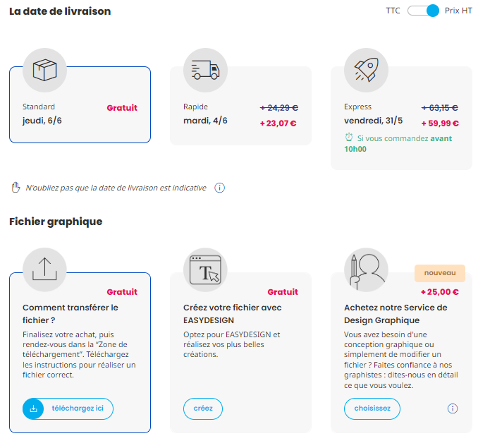
Task: Choose Rapide delivery mardi 4/6
Action: pyautogui.click(x=240, y=106)
